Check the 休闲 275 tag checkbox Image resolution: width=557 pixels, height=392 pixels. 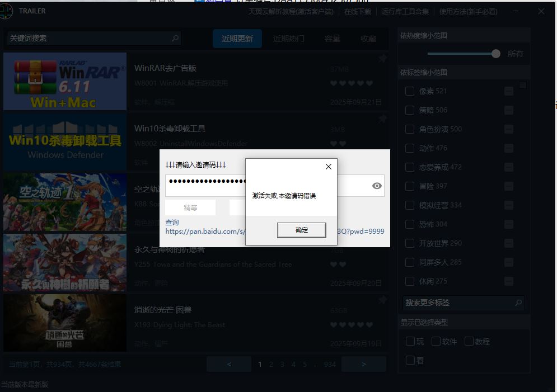(x=410, y=281)
